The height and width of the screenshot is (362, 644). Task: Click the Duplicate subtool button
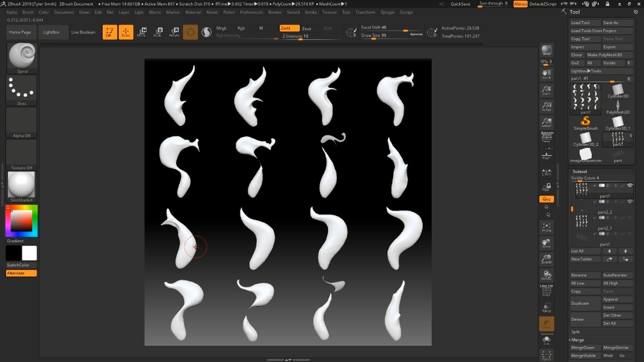(x=580, y=303)
